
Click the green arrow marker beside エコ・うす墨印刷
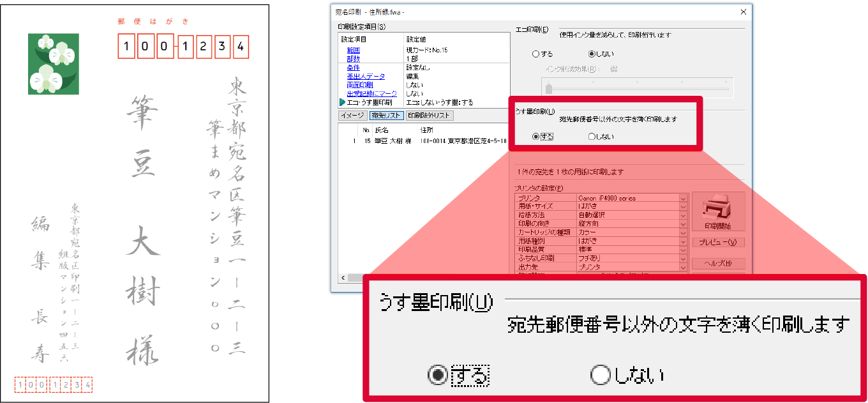[341, 102]
